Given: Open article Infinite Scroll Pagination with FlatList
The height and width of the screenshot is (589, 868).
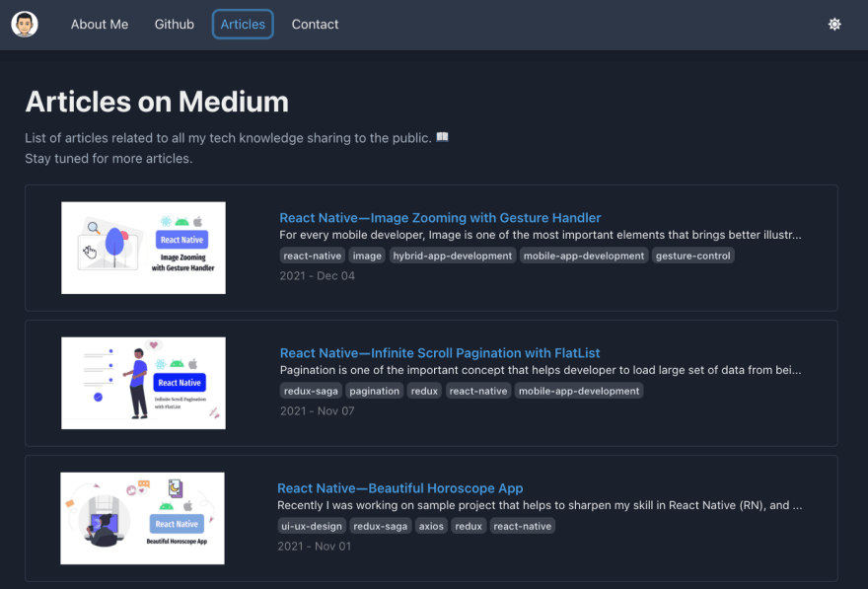Looking at the screenshot, I should coord(440,352).
